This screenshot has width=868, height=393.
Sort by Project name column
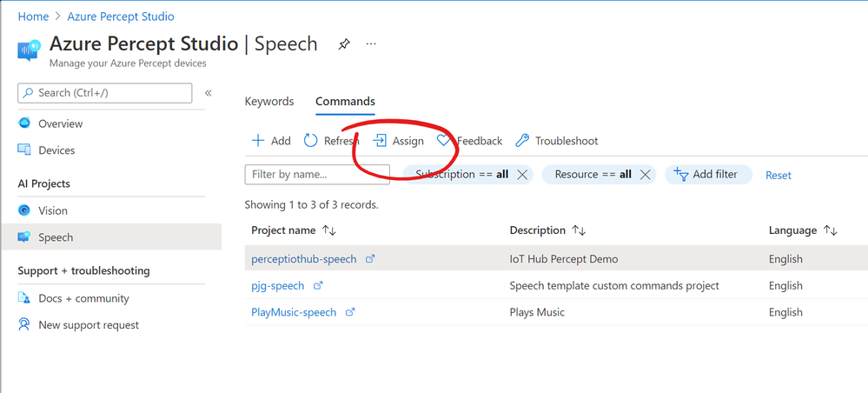328,230
